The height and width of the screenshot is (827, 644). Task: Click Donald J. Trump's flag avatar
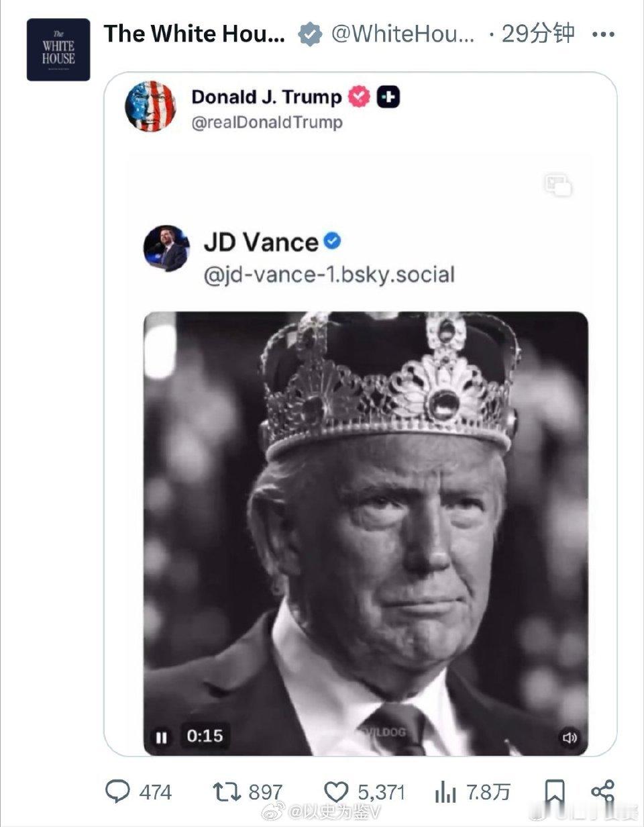pyautogui.click(x=150, y=106)
